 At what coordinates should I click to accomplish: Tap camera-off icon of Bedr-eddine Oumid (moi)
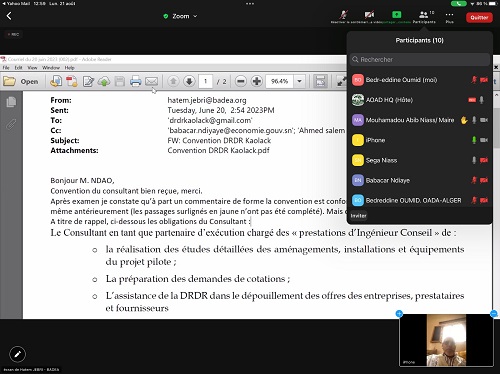click(484, 80)
